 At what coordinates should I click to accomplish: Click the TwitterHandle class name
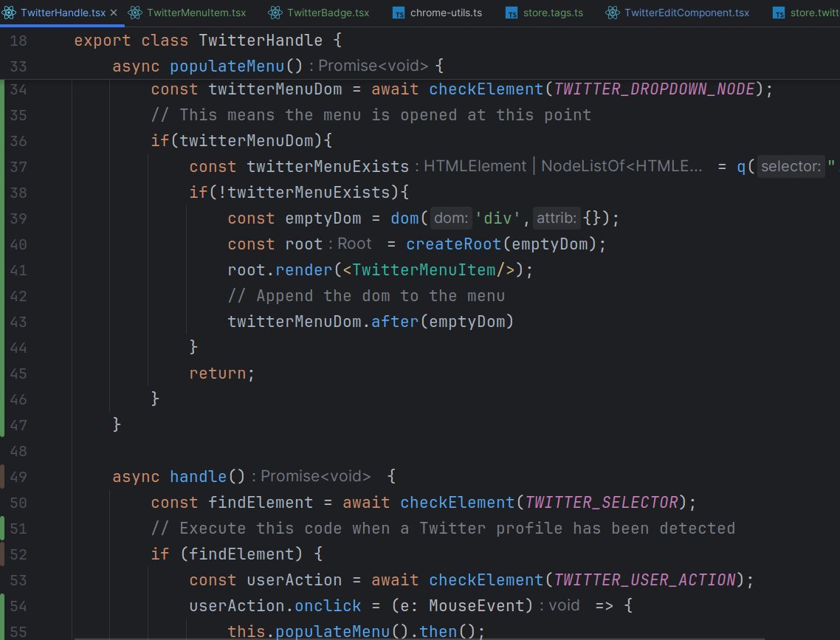261,40
